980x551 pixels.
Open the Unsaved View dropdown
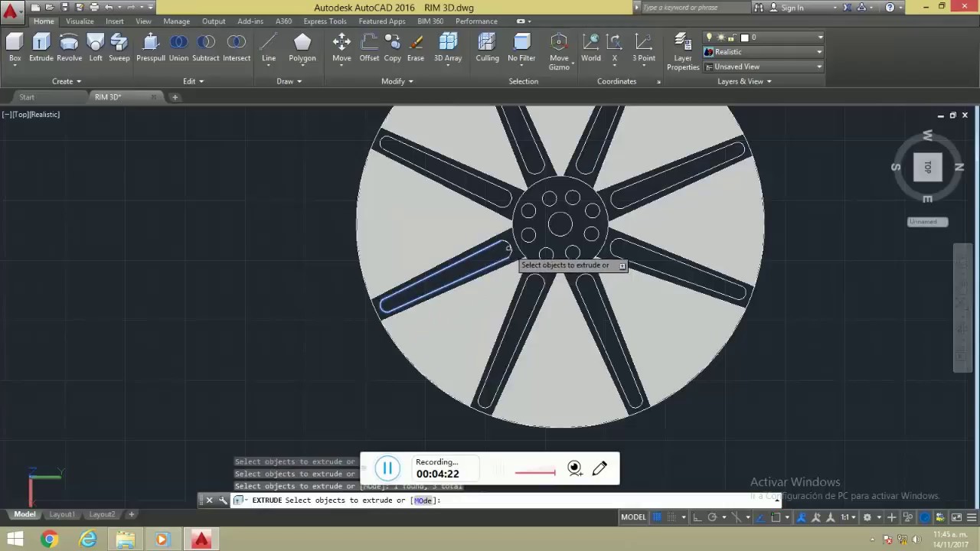[763, 67]
